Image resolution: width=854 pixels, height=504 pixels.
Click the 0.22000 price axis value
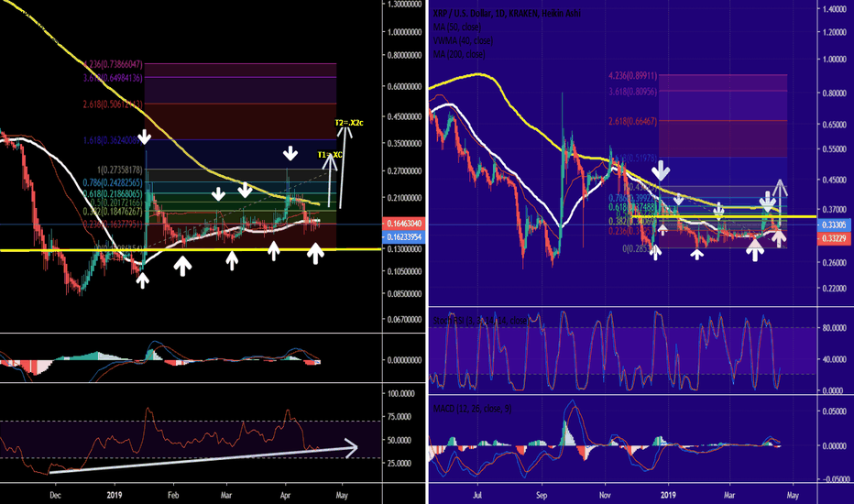coord(835,289)
